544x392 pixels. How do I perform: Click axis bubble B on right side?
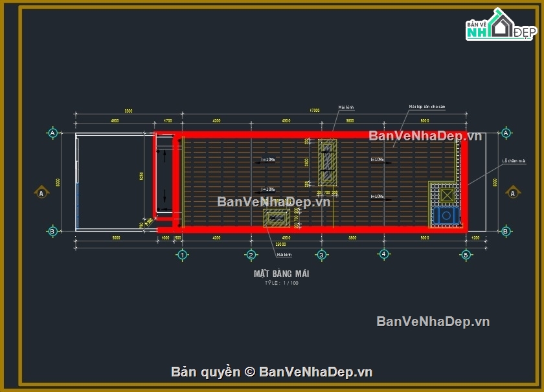click(x=506, y=231)
